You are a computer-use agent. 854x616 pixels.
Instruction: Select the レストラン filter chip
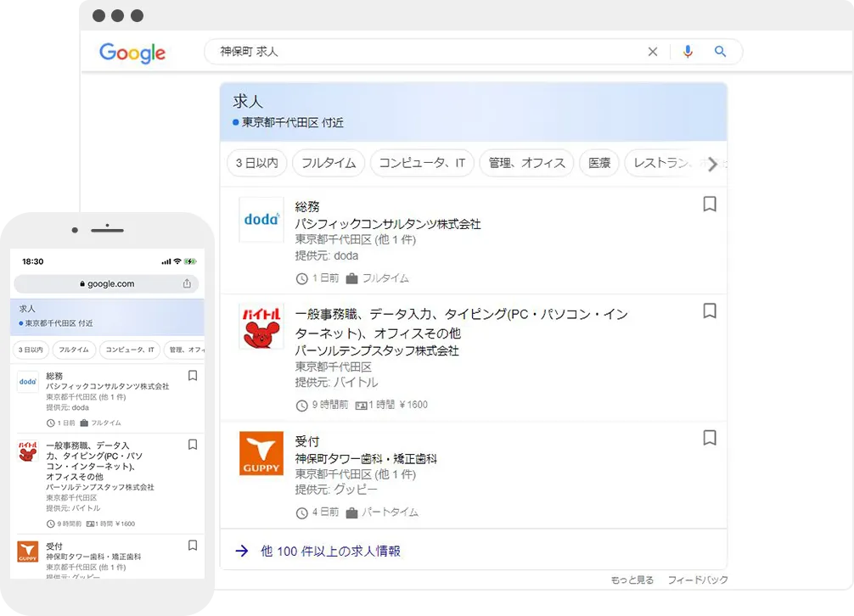(662, 163)
